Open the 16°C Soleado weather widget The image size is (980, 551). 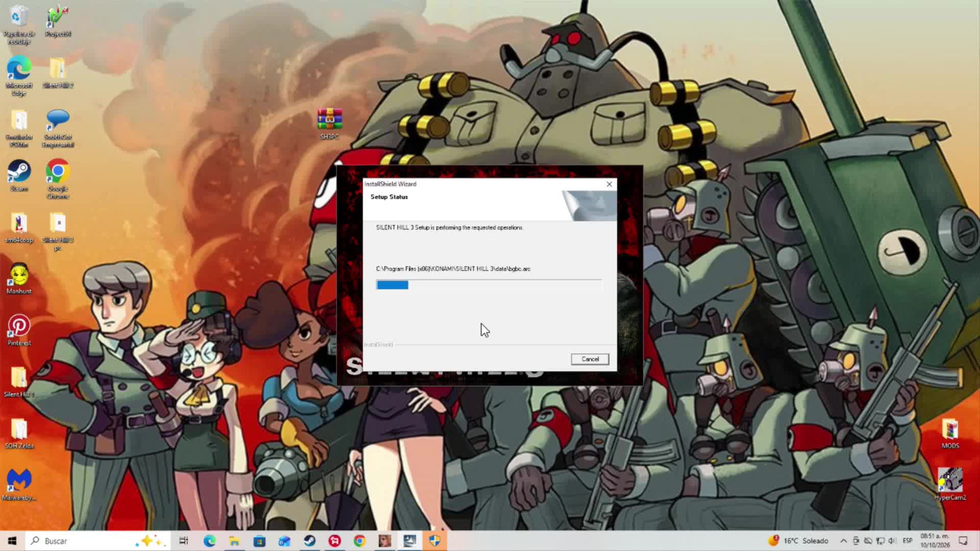pyautogui.click(x=799, y=541)
